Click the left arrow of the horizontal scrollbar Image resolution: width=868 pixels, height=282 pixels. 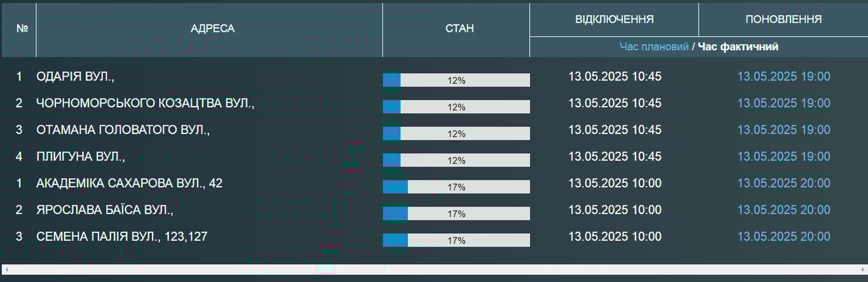click(x=6, y=269)
